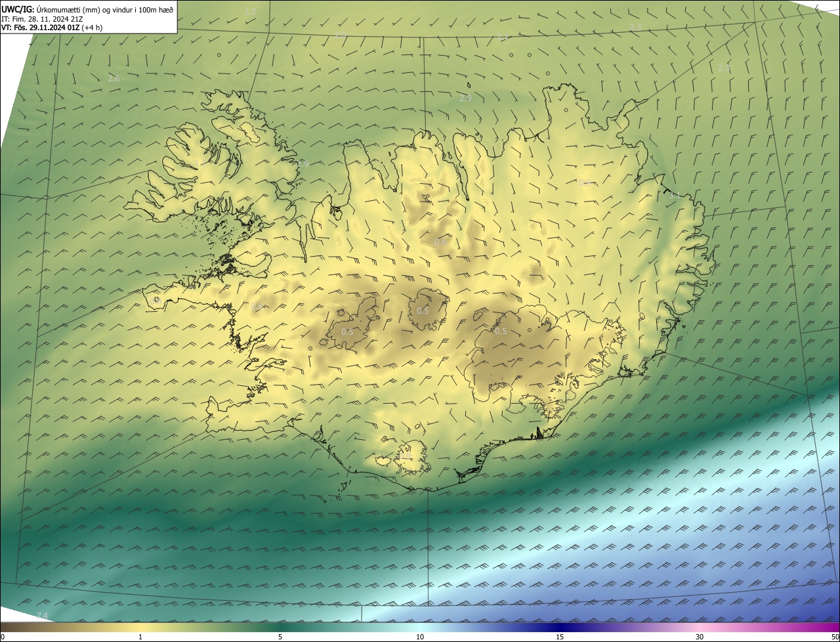840x642 pixels.
Task: Click the '7.4' value in the bottom-left corner
Action: [42, 616]
